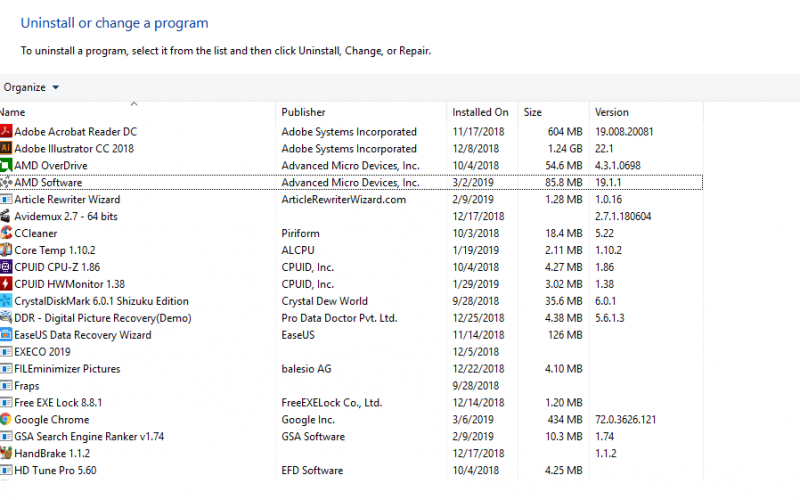
Task: Select EaseUS Data Recovery Wizard name
Action: 83,335
